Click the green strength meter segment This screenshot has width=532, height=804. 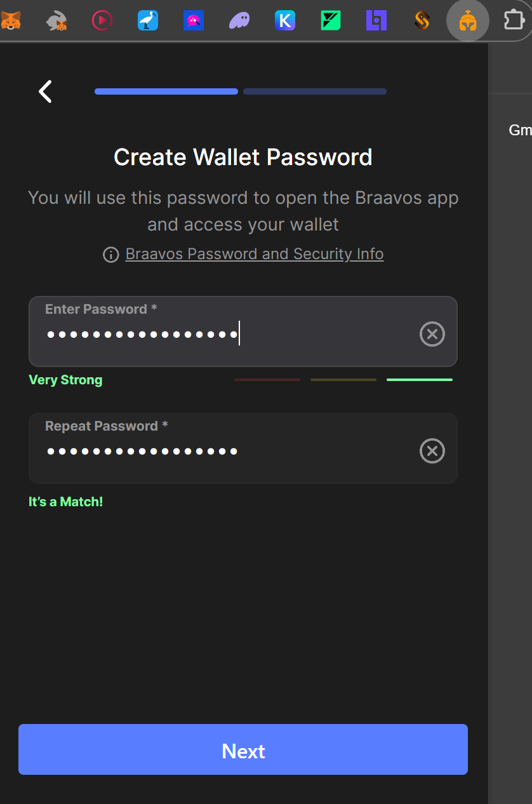click(x=419, y=379)
